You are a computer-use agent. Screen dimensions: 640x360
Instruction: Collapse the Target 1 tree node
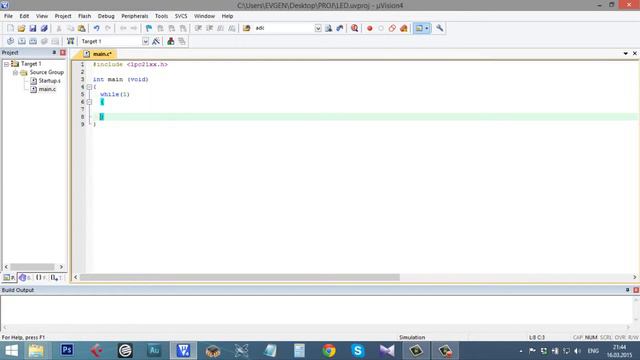point(7,64)
